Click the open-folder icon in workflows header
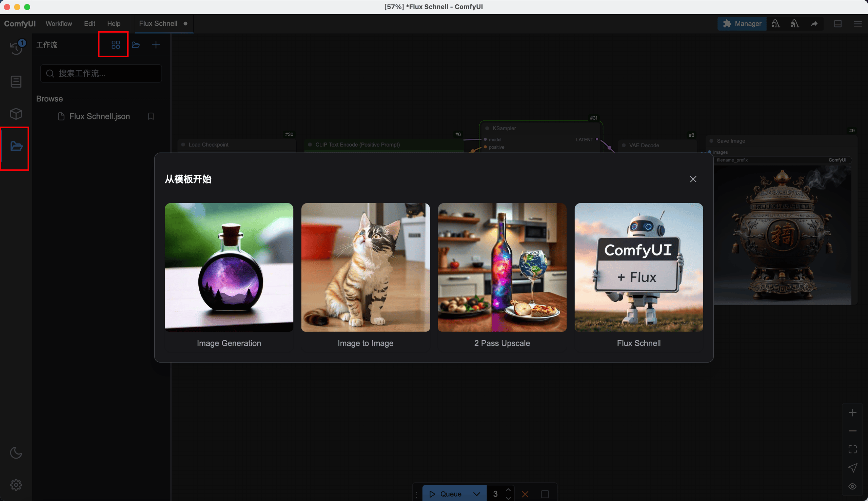The width and height of the screenshot is (868, 501). (136, 45)
